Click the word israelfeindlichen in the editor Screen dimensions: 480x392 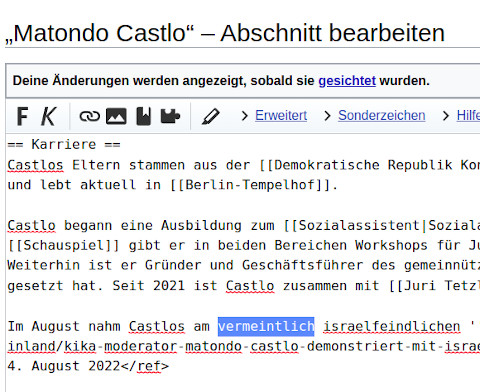[x=392, y=326]
